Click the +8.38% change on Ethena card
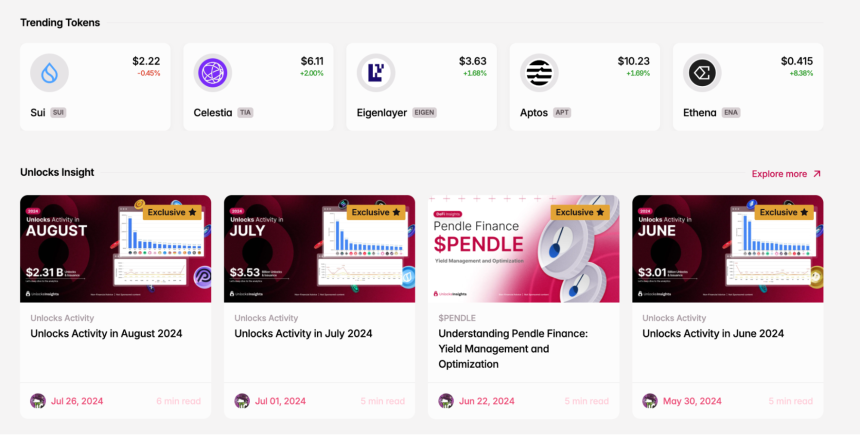 click(801, 74)
